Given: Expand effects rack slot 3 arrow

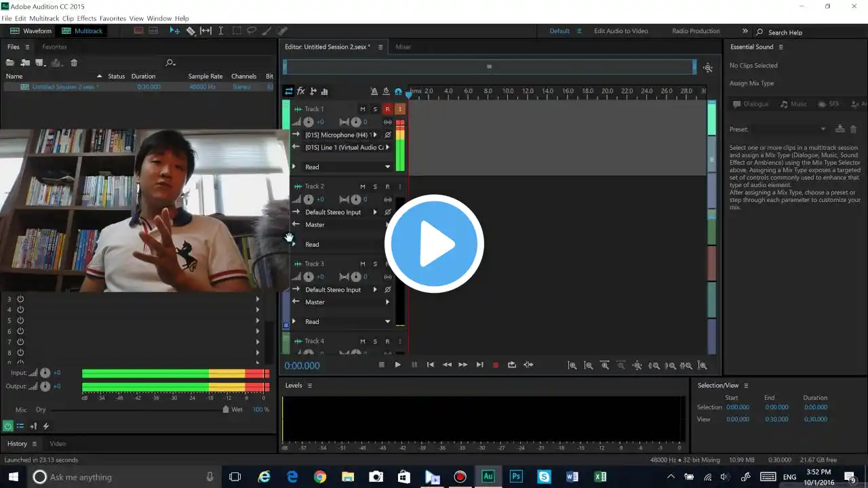Looking at the screenshot, I should pos(258,299).
